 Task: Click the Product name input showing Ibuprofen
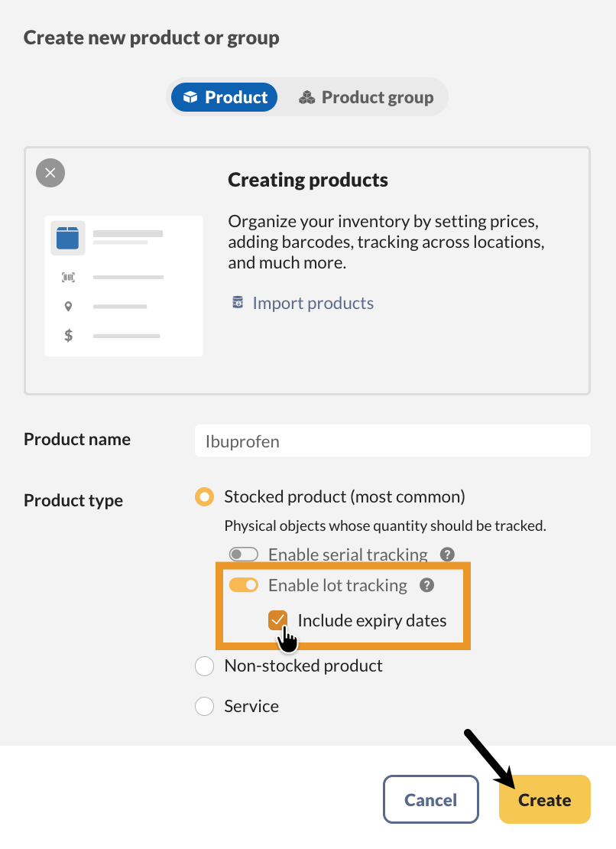[x=392, y=441]
